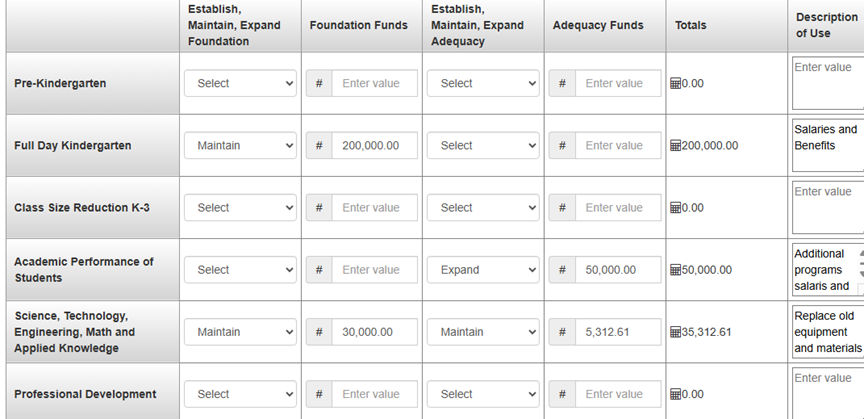Screen dimensions: 864x419
Task: Click Professional Development Adequacy Funds field
Action: [617, 394]
